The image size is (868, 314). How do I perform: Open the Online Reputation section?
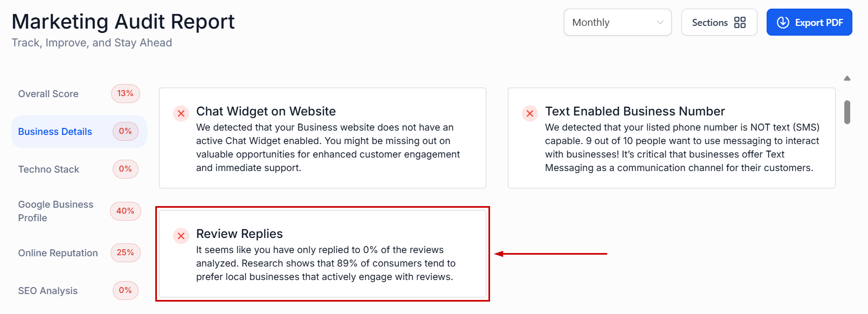[58, 253]
